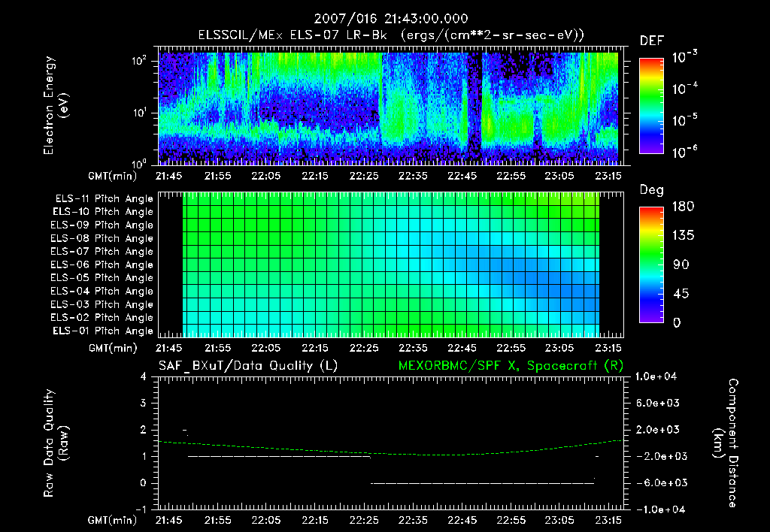Click the 10² tick on the Electron Energy axis

point(140,61)
